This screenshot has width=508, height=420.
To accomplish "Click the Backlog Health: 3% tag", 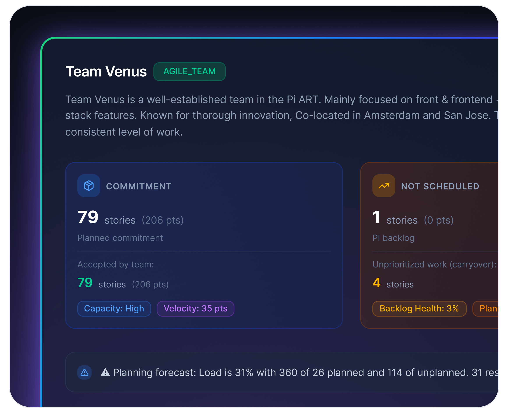I will pos(419,309).
